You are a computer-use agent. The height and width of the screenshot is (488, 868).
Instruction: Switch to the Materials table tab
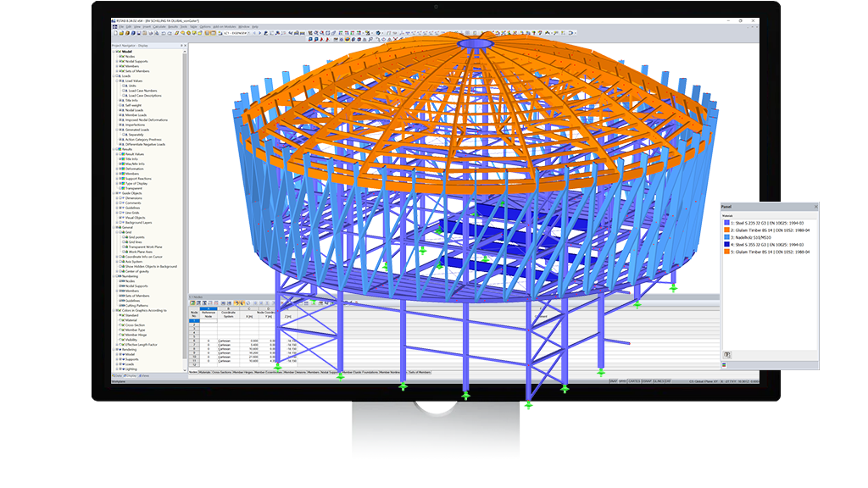pyautogui.click(x=205, y=373)
